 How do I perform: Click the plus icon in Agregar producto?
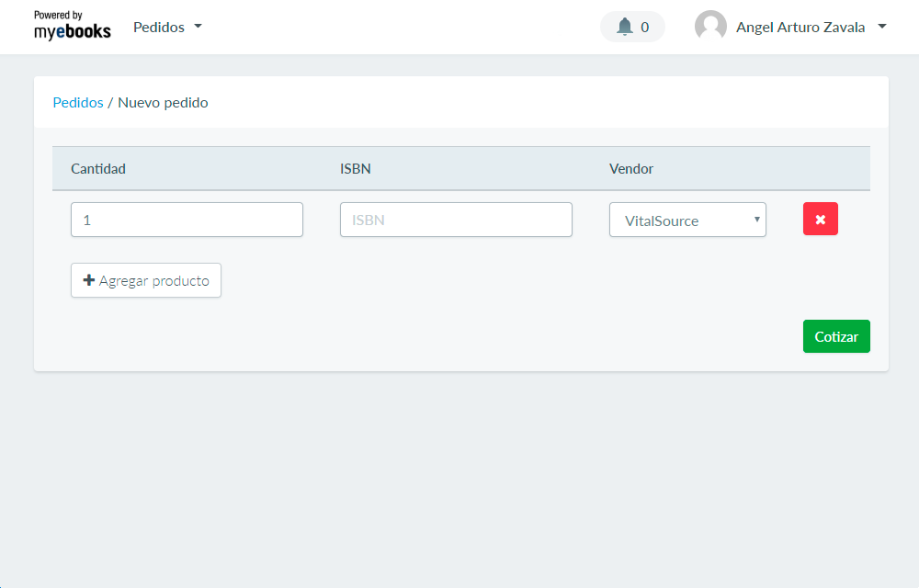89,280
